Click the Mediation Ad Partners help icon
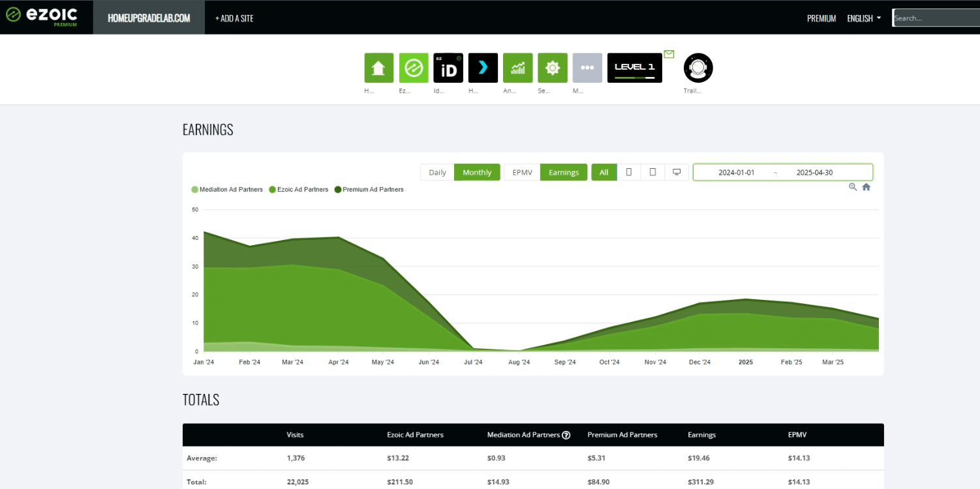Image resolution: width=980 pixels, height=489 pixels. click(566, 435)
